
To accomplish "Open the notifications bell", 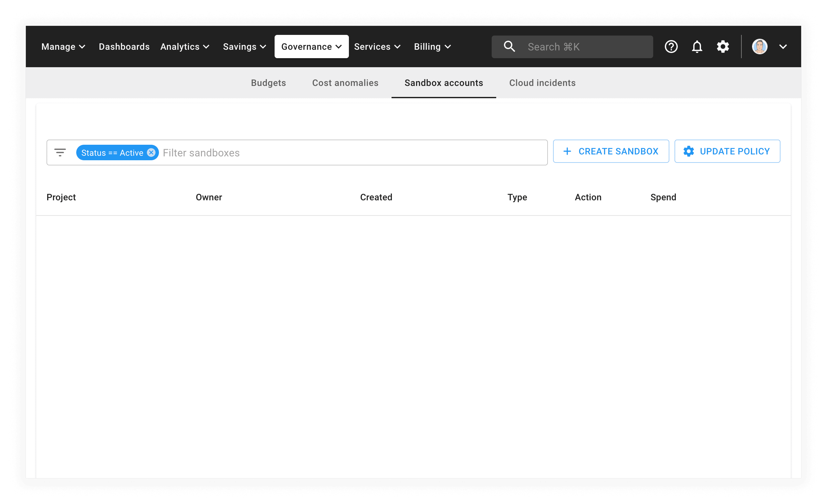I will click(697, 47).
